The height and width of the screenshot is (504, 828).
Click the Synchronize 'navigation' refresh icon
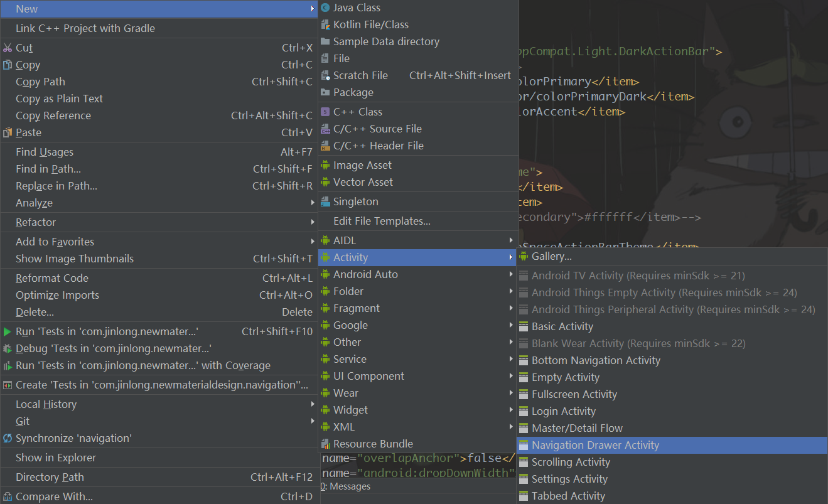click(8, 438)
